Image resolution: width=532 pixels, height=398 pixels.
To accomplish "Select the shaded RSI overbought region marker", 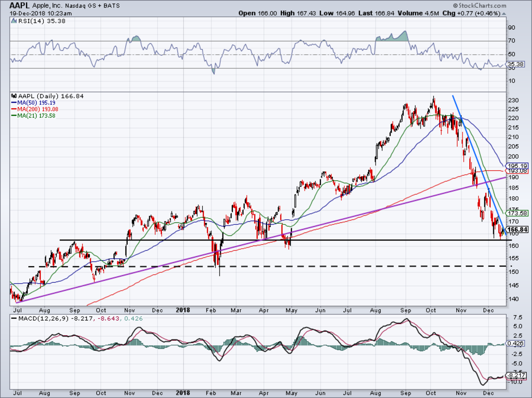I will (x=392, y=39).
